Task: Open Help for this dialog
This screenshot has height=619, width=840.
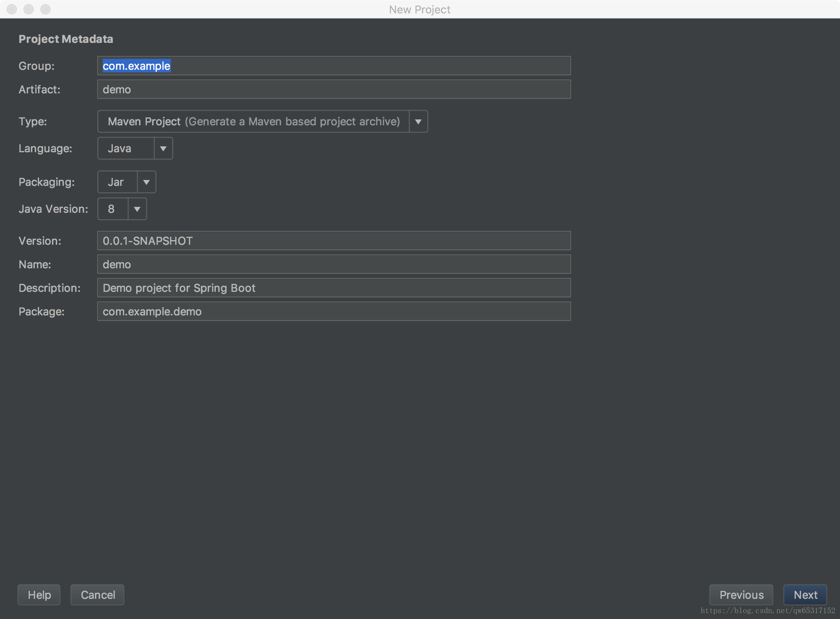Action: click(x=39, y=595)
